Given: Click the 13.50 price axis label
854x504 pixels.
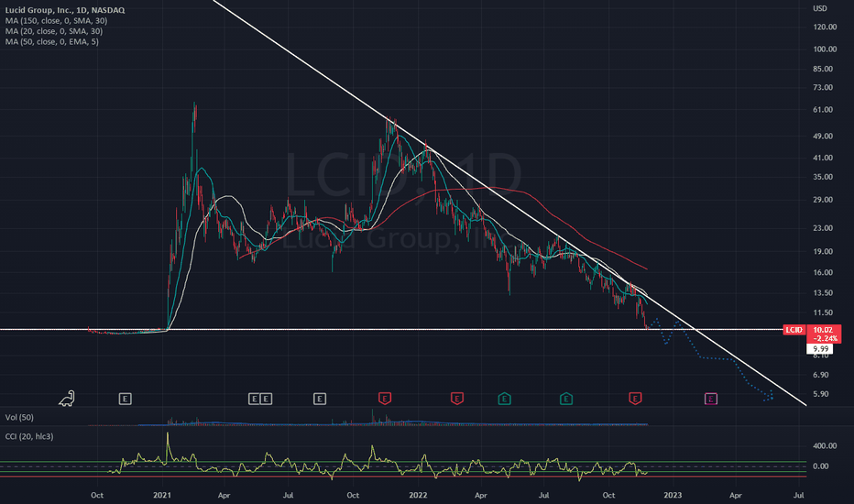Looking at the screenshot, I should [823, 292].
